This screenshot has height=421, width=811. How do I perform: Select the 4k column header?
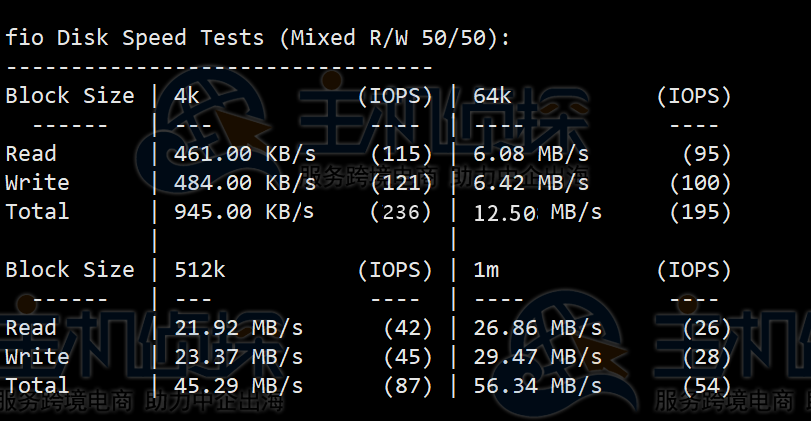pos(187,96)
